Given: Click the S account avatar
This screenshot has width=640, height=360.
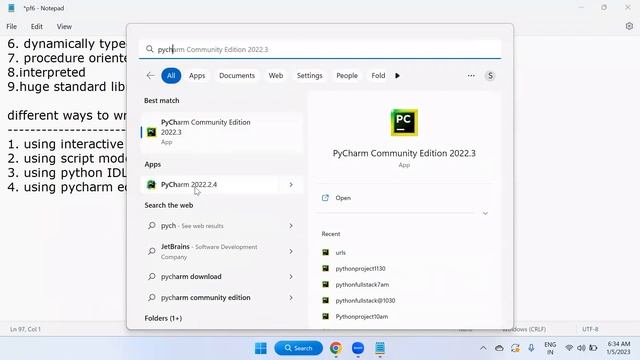Looking at the screenshot, I should tap(490, 76).
